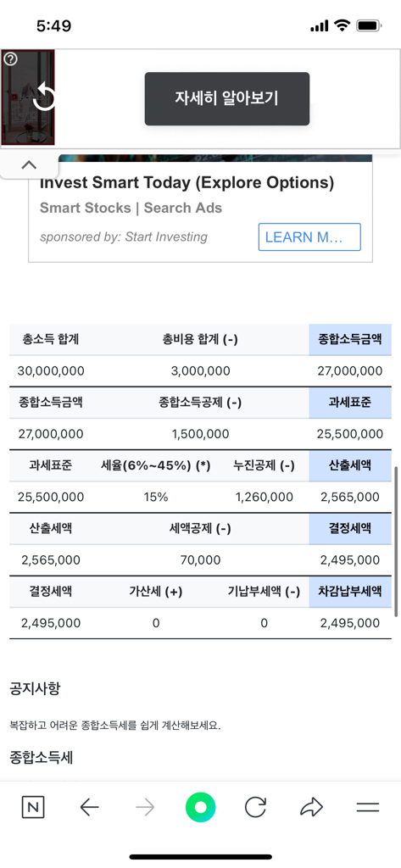
Task: Open share with the curved arrow icon
Action: pos(311,808)
